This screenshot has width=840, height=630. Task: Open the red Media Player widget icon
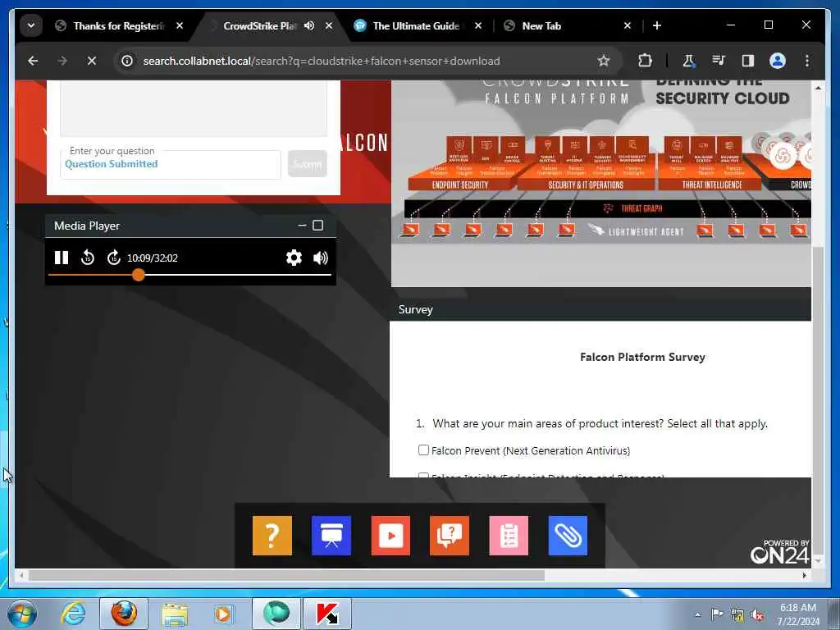[x=390, y=535]
